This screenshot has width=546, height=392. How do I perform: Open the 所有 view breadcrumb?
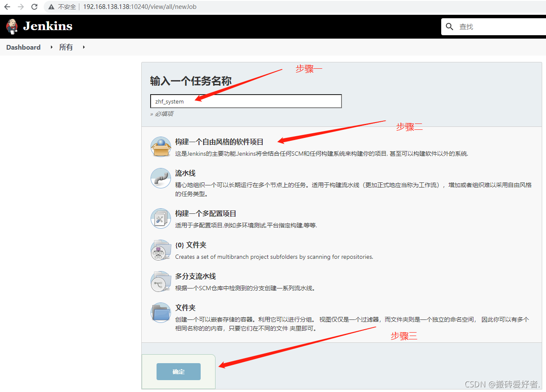click(x=66, y=47)
